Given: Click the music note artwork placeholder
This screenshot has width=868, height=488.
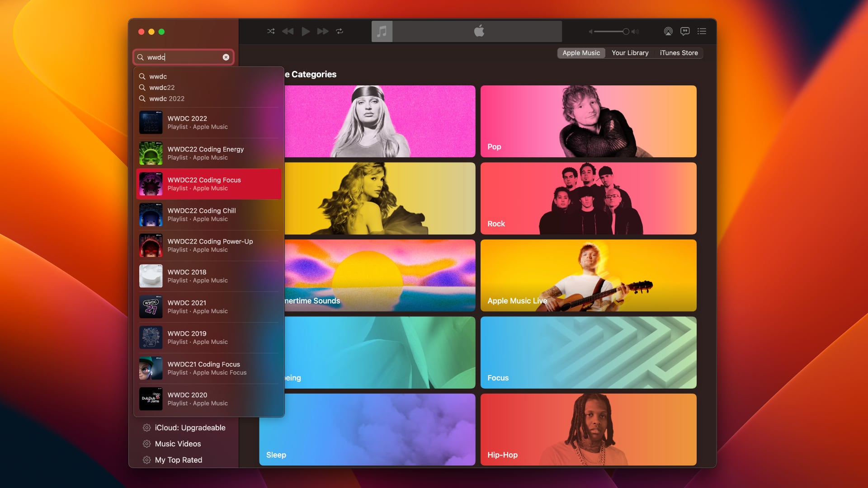Looking at the screenshot, I should pos(382,31).
